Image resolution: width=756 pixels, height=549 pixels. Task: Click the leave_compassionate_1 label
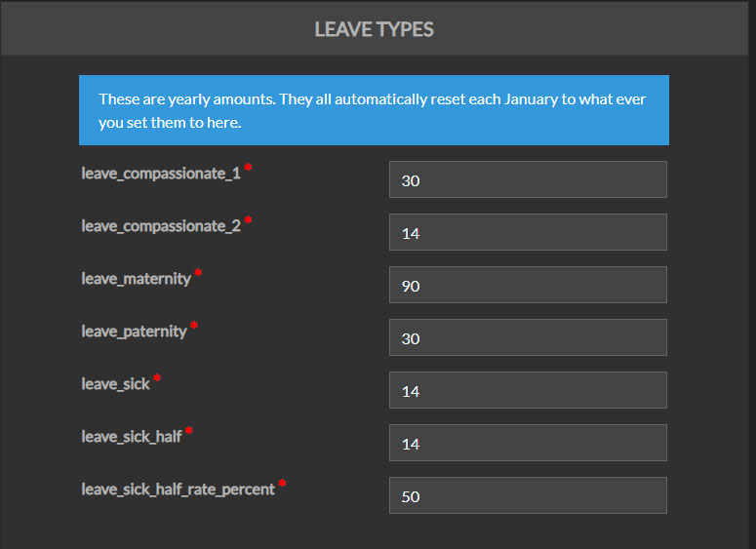161,174
